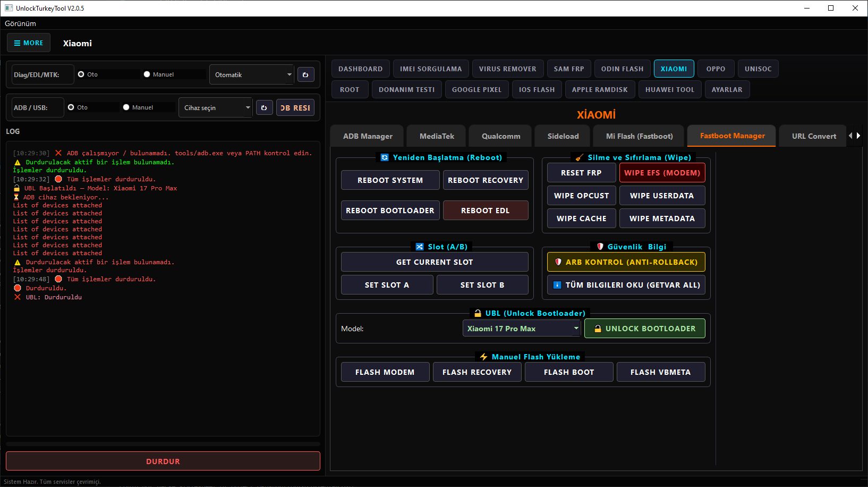This screenshot has width=868, height=487.
Task: Open the hamburger MORE menu
Action: click(29, 43)
